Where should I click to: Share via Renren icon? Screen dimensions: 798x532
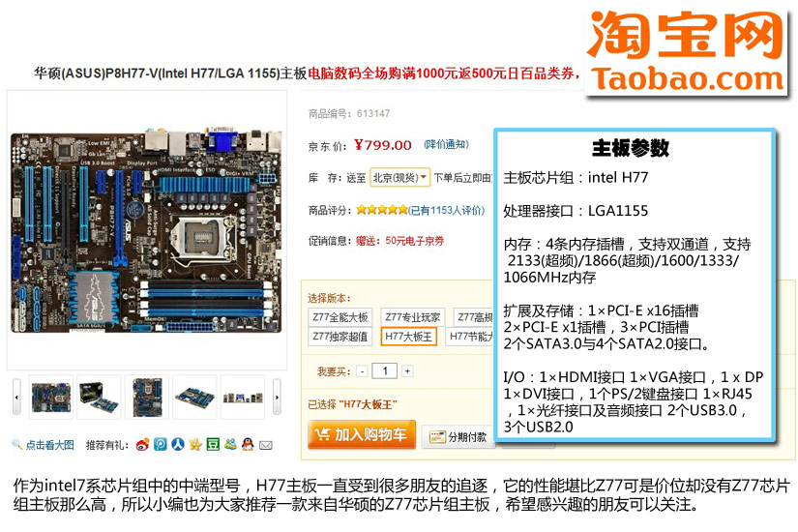pyautogui.click(x=178, y=444)
